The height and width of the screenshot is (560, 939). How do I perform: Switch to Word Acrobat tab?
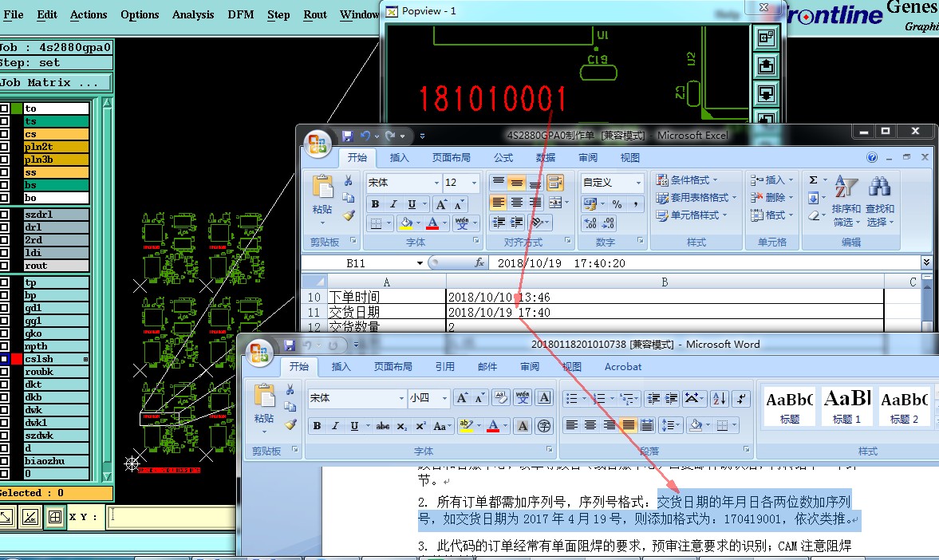(623, 366)
